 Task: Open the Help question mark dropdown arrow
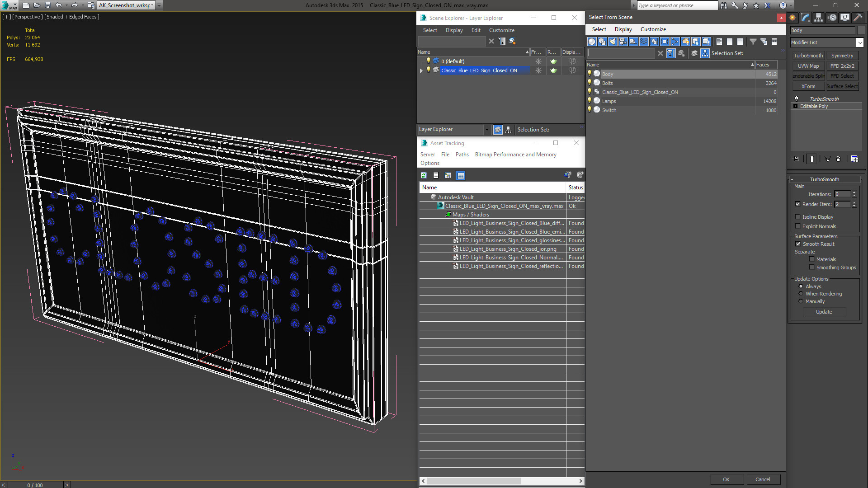pyautogui.click(x=791, y=5)
